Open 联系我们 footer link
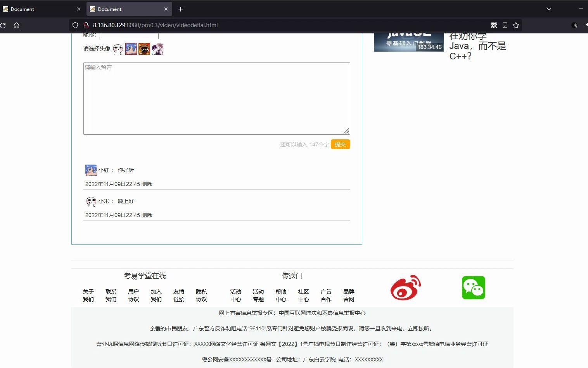This screenshot has height=368, width=588. pos(111,295)
